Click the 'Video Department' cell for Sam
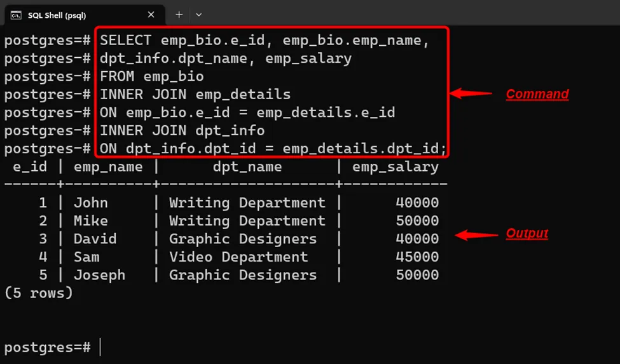 238,257
